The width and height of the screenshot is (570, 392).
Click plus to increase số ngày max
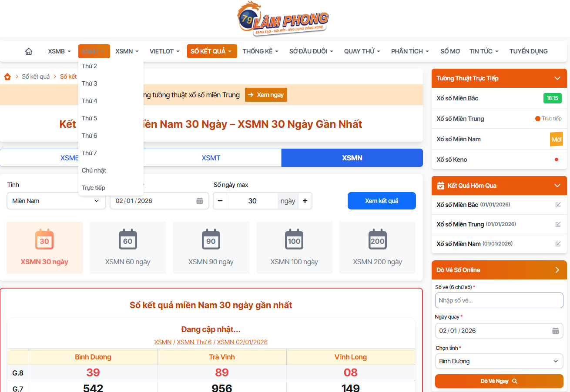(x=305, y=201)
